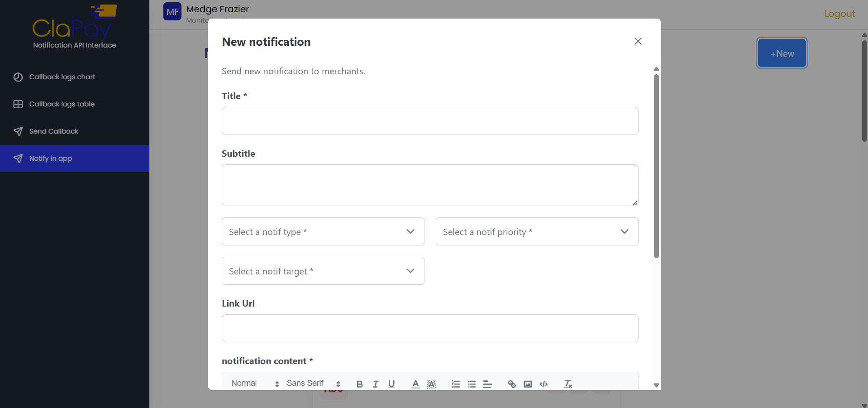Insert an ordered list in the editor
This screenshot has width=868, height=408.
(x=456, y=384)
